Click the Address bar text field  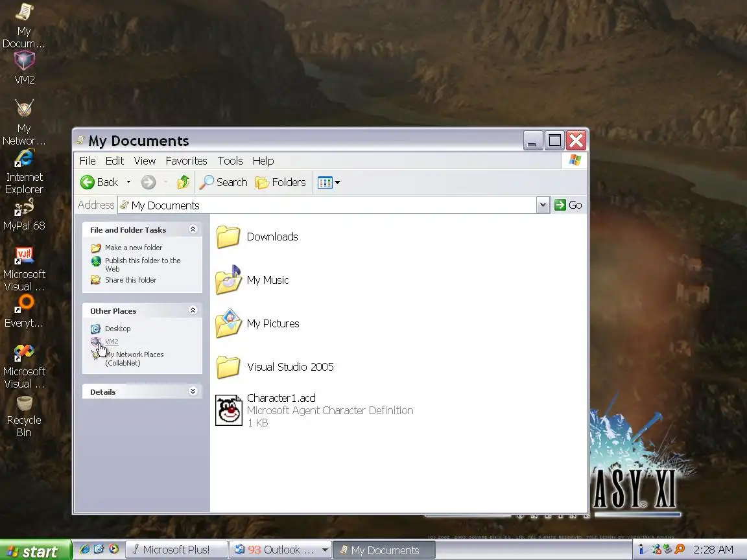[x=327, y=205]
